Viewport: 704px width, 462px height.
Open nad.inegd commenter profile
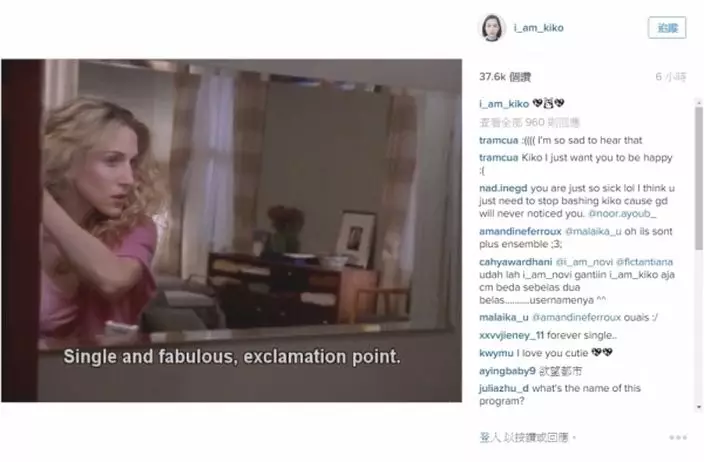point(503,188)
